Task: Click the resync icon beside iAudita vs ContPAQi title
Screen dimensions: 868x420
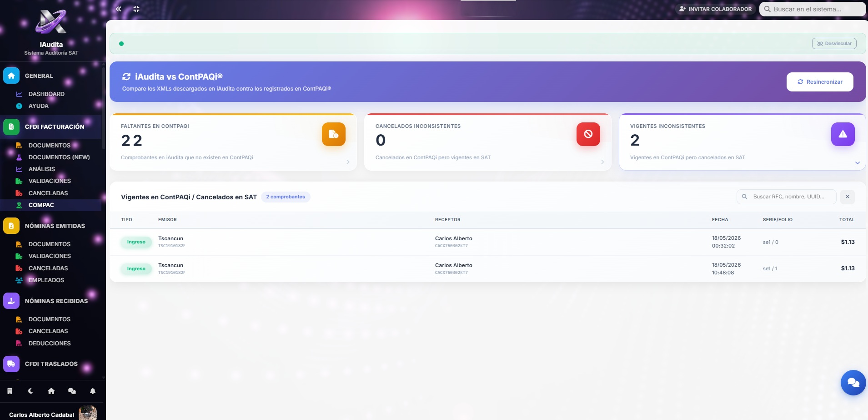Action: [x=126, y=77]
